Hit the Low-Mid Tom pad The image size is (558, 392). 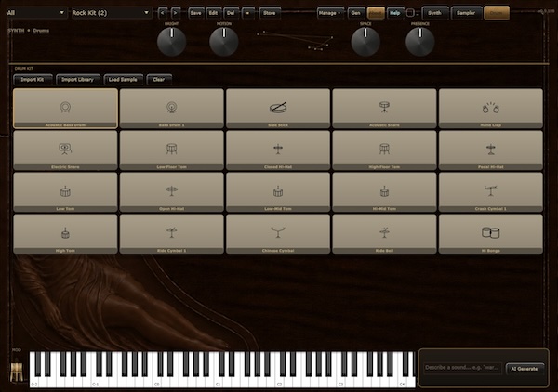tap(278, 192)
